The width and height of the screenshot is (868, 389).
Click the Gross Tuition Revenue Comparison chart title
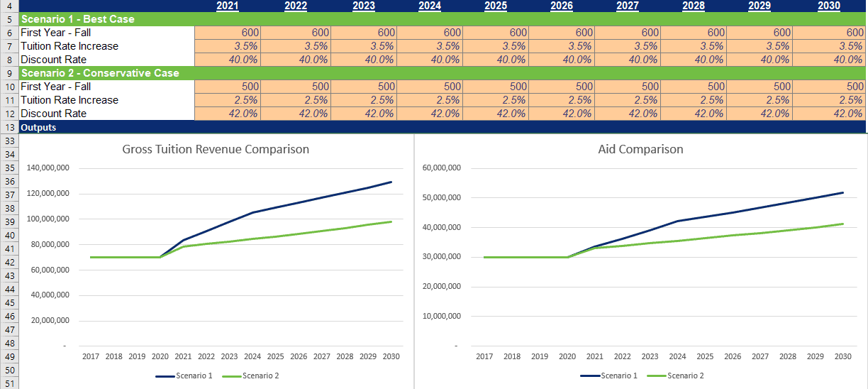tap(216, 150)
